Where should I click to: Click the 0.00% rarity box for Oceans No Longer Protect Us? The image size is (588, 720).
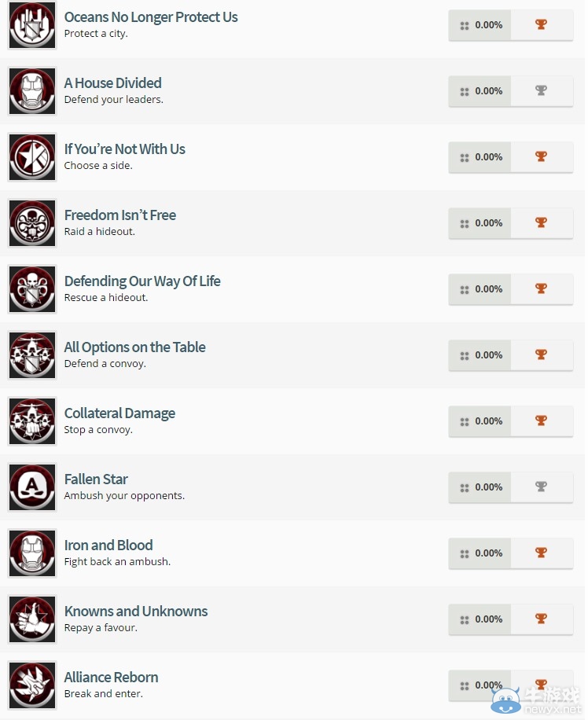[480, 25]
